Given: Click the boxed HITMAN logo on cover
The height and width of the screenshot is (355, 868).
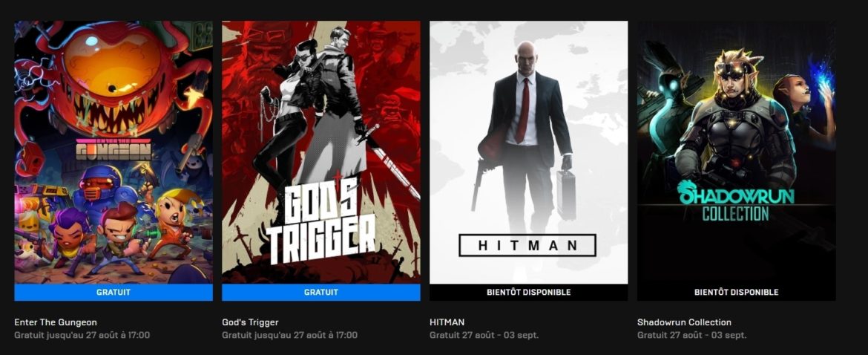Looking at the screenshot, I should [x=527, y=245].
